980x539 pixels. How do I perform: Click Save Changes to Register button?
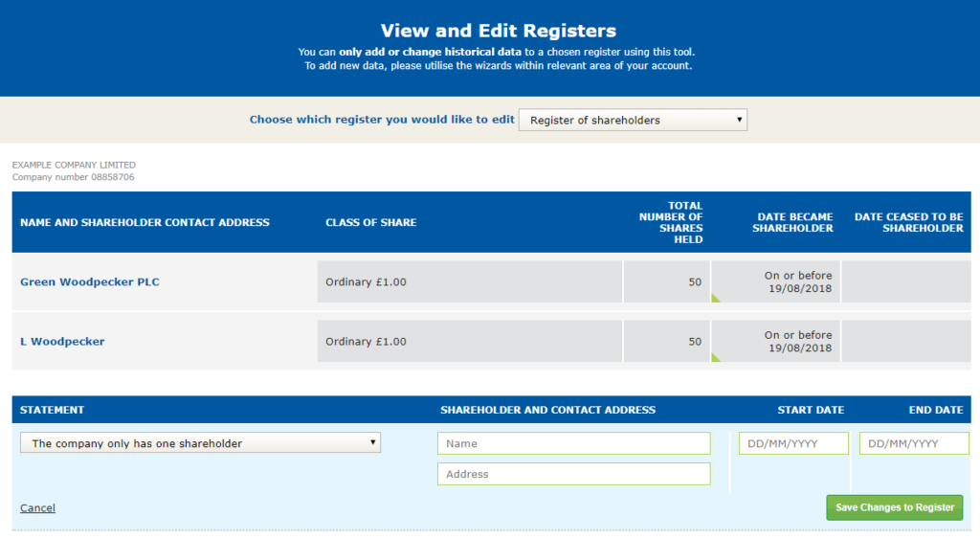[894, 507]
